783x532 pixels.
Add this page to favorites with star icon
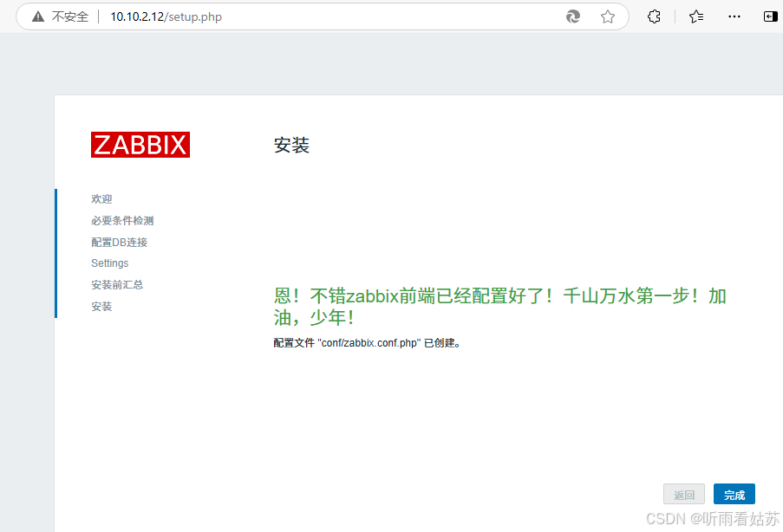607,16
